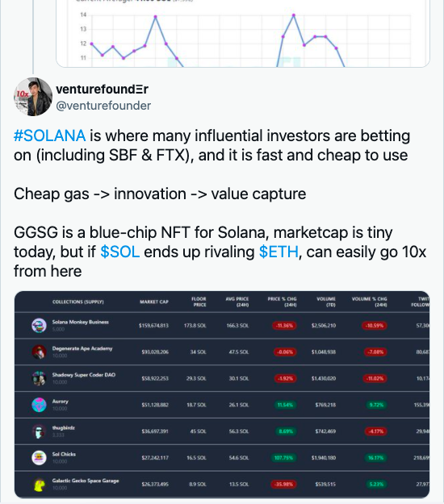
Task: Click the venturefounder display name
Action: (x=102, y=90)
